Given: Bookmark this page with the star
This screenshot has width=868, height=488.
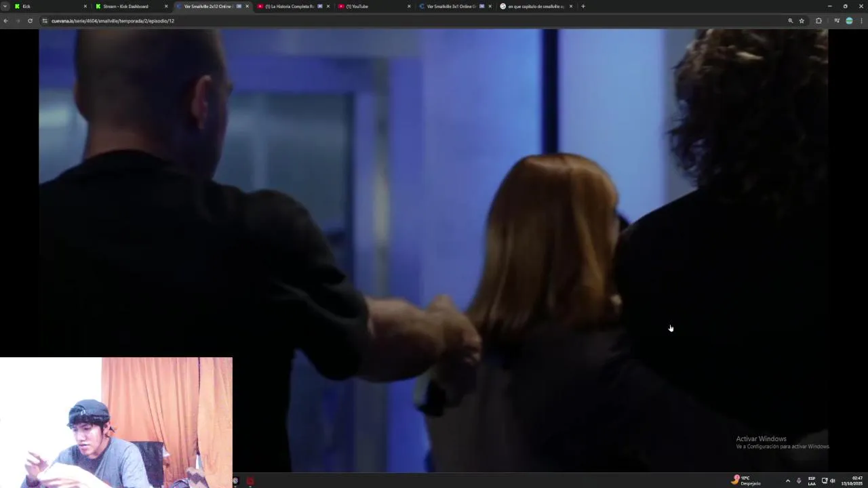Looking at the screenshot, I should tap(802, 21).
